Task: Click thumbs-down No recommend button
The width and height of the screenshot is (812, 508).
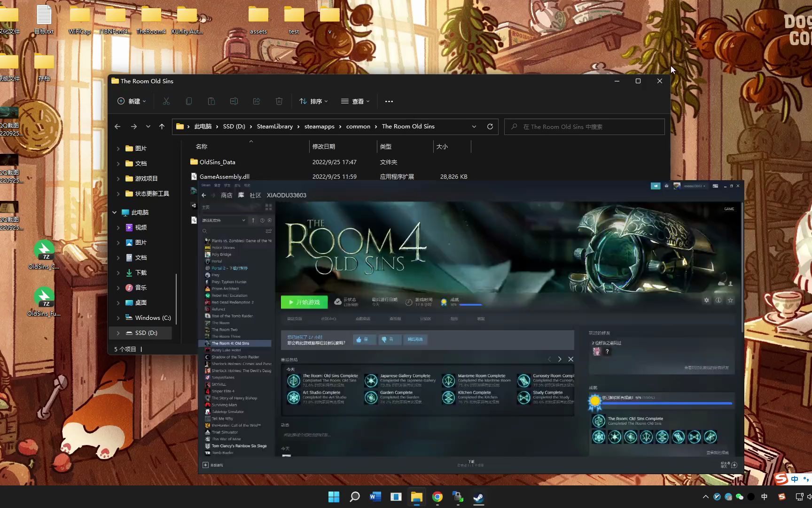Action: (389, 339)
